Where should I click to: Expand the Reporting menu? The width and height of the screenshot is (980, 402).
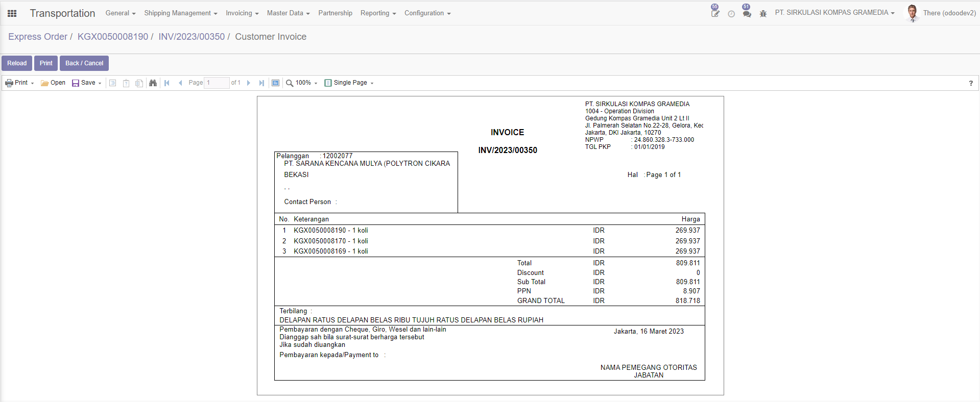(378, 13)
